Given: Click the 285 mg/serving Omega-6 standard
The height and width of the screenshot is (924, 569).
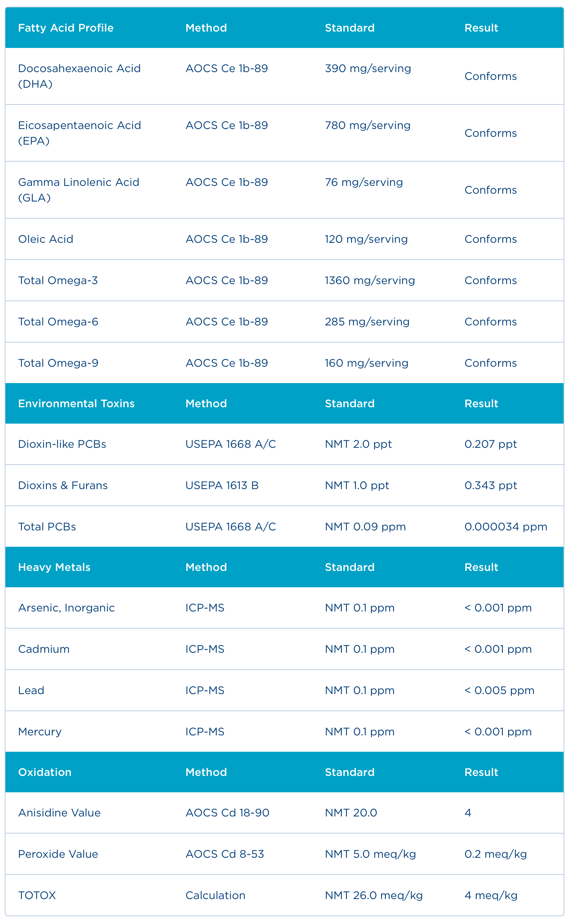Looking at the screenshot, I should click(x=367, y=322).
